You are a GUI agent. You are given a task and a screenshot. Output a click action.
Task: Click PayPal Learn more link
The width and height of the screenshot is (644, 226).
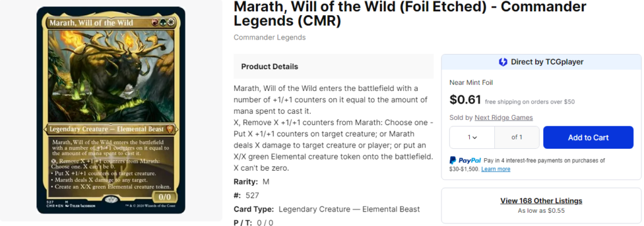point(496,169)
